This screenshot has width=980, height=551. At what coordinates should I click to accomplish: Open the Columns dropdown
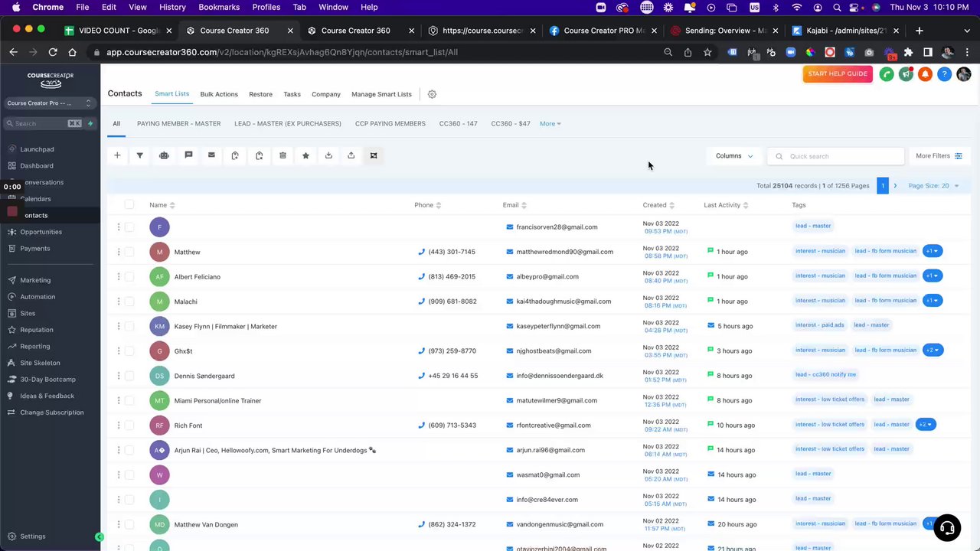click(734, 156)
